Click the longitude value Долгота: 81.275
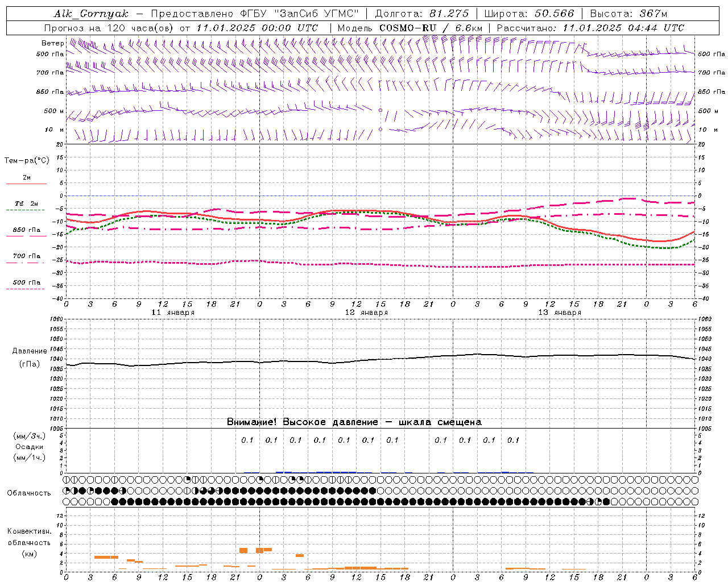Image resolution: width=728 pixels, height=582 pixels. tap(422, 14)
